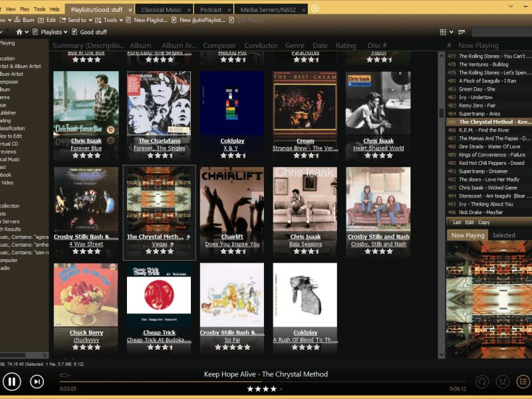Select 'Nick Drake - Mayfair' in Now Playing
Image resolution: width=532 pixels, height=399 pixels.
point(489,212)
